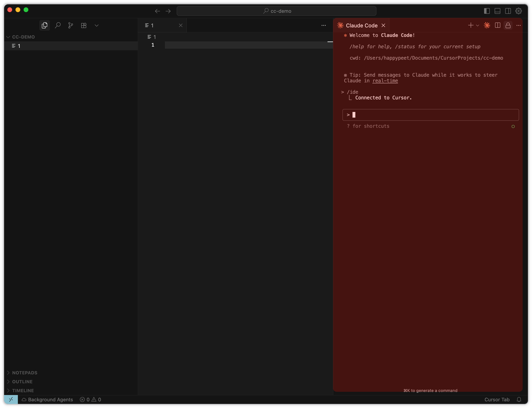This screenshot has height=408, width=532.
Task: Open the Extensions view icon
Action: (84, 25)
